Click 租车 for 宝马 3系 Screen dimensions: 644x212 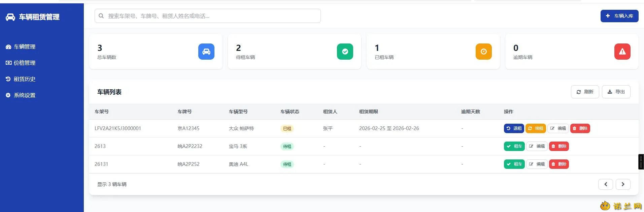point(514,146)
